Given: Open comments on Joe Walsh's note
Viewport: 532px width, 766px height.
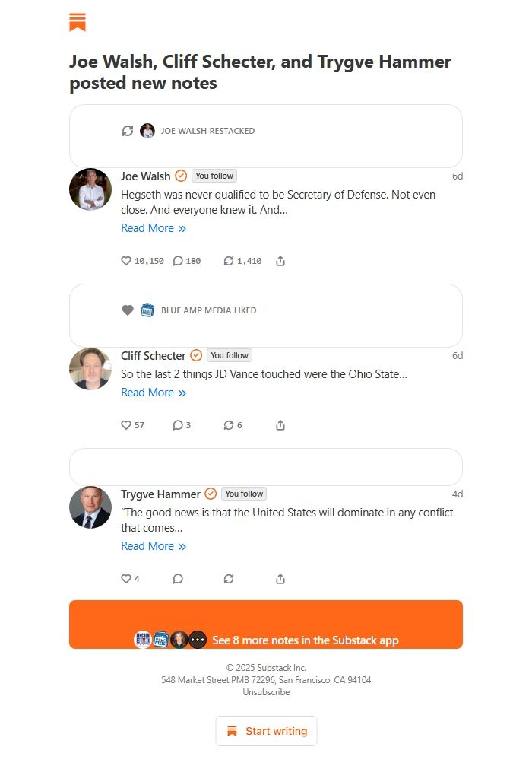Looking at the screenshot, I should 178,261.
